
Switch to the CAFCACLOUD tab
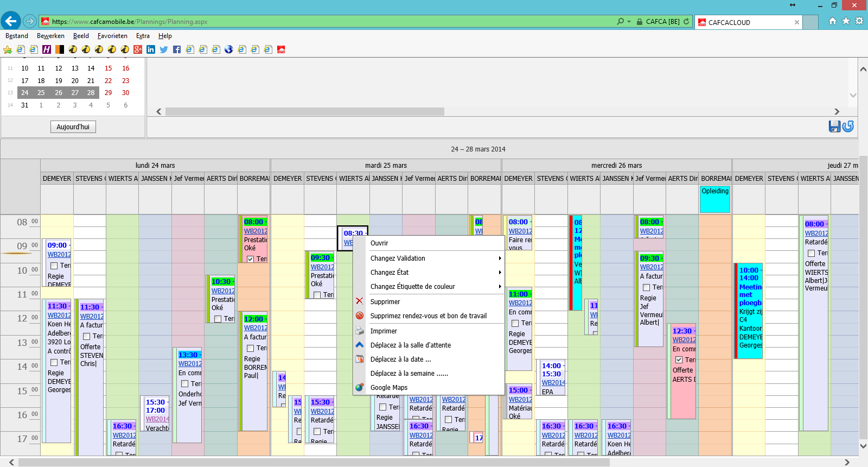point(748,22)
